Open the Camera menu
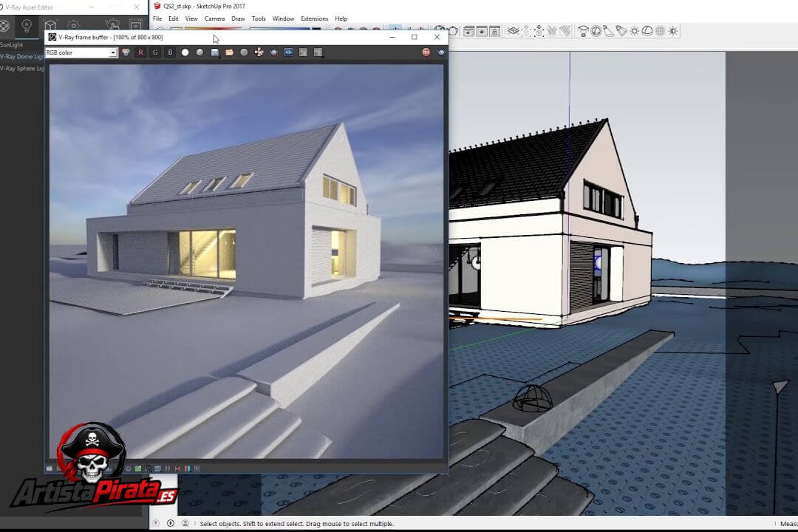The width and height of the screenshot is (798, 532). 215,18
